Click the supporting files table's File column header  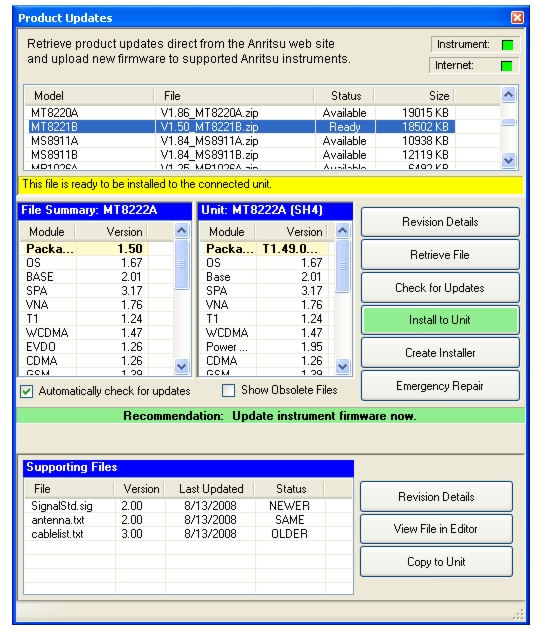(69, 489)
